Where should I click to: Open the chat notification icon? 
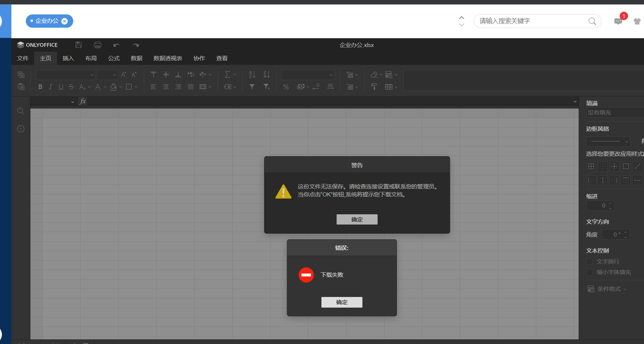pos(618,21)
